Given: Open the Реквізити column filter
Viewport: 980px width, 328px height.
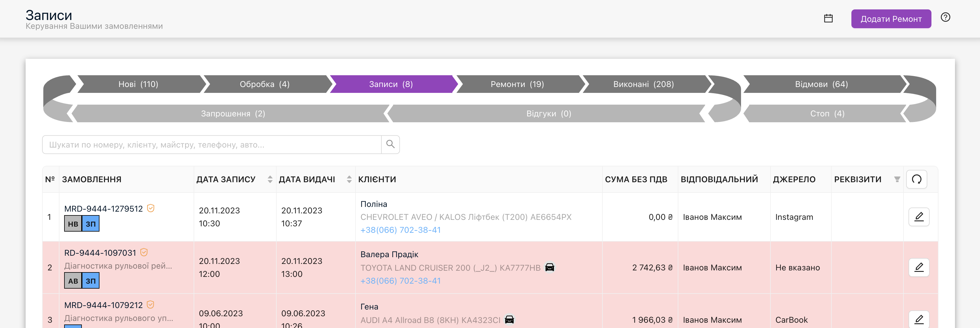Looking at the screenshot, I should [x=897, y=179].
